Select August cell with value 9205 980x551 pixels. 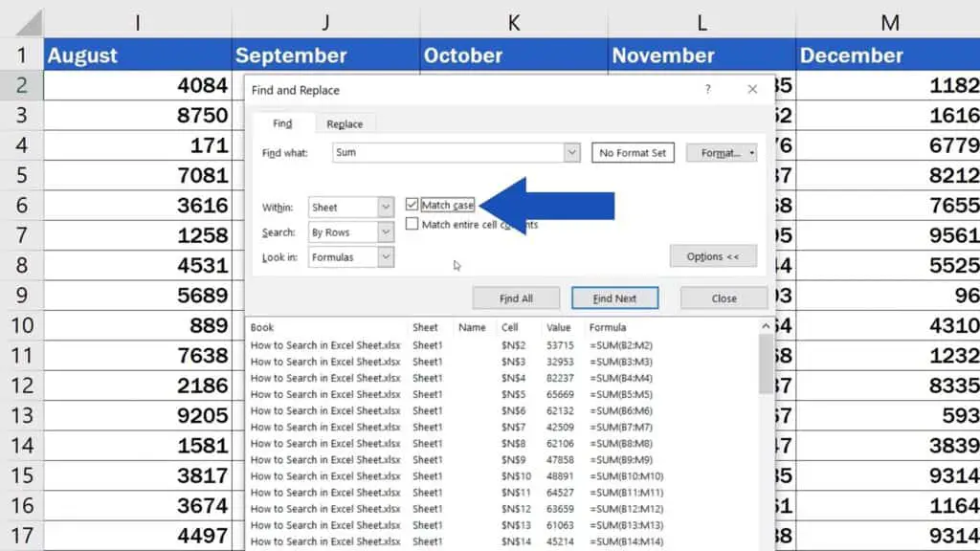(x=138, y=415)
